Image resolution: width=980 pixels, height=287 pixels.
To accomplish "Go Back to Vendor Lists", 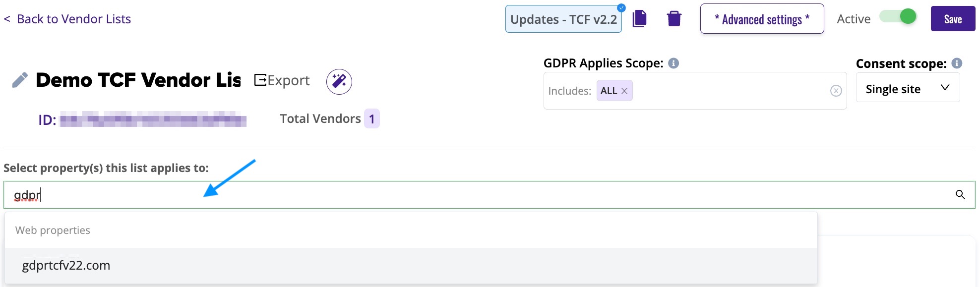I will 67,19.
